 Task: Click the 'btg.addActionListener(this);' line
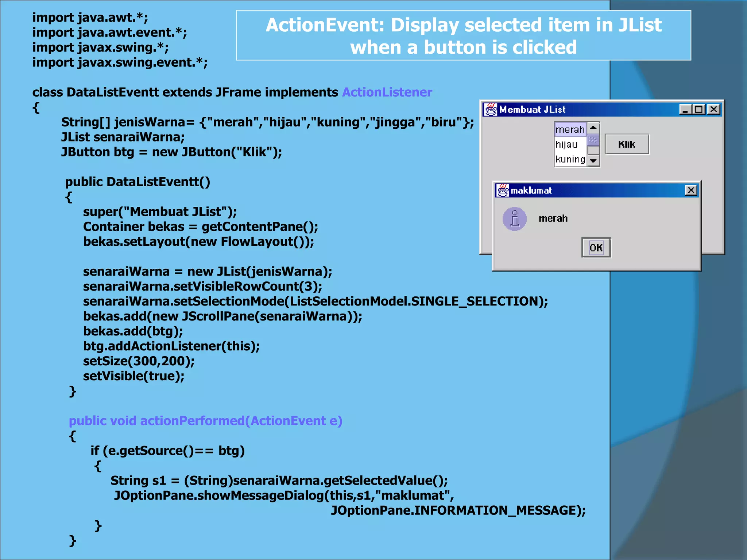[x=171, y=346]
